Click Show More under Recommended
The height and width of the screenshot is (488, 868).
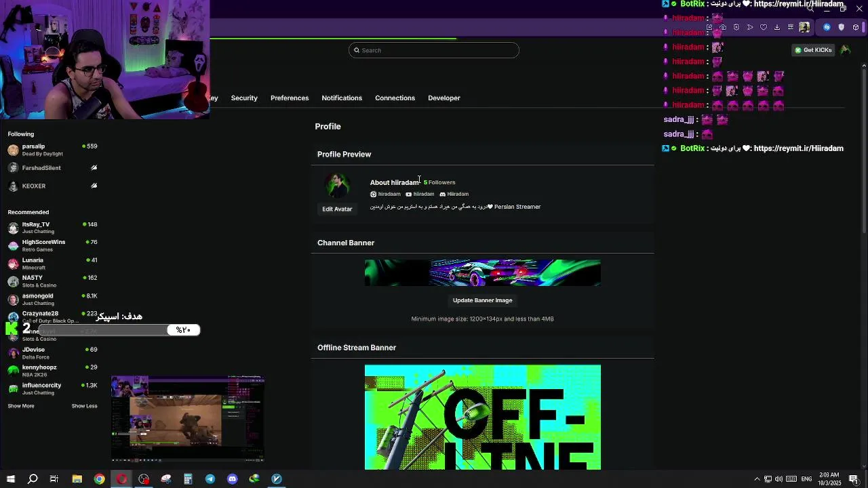pos(21,406)
